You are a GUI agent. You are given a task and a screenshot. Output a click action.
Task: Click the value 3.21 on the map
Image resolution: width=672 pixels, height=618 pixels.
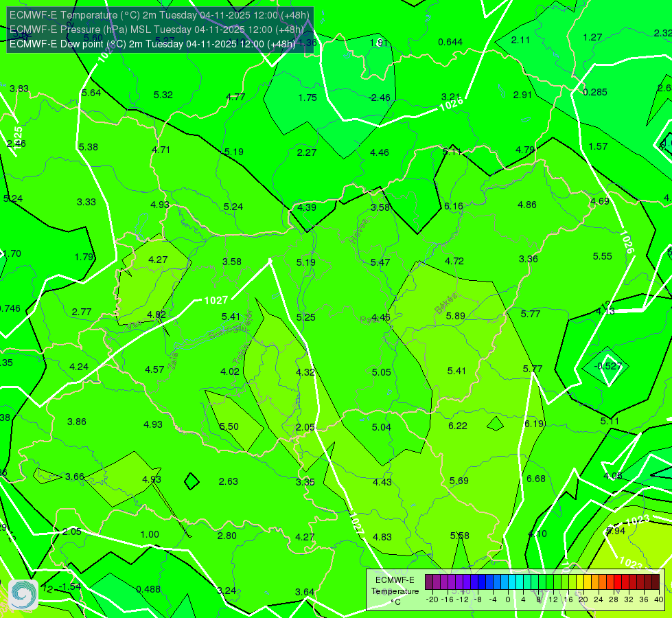click(450, 97)
